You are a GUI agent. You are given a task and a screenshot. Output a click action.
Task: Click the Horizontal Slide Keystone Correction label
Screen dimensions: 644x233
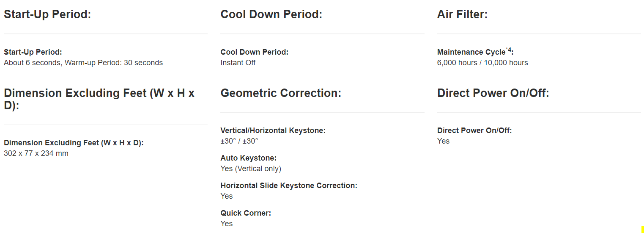coord(289,186)
